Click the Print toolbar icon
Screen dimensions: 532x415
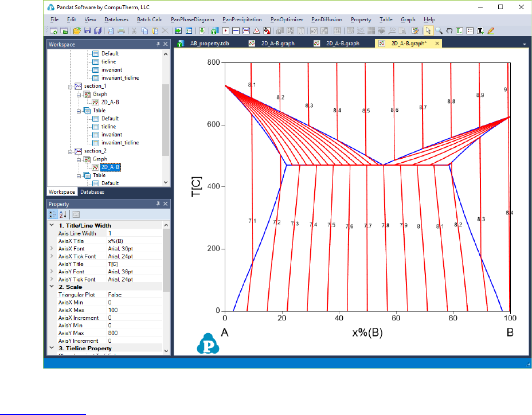[x=121, y=31]
